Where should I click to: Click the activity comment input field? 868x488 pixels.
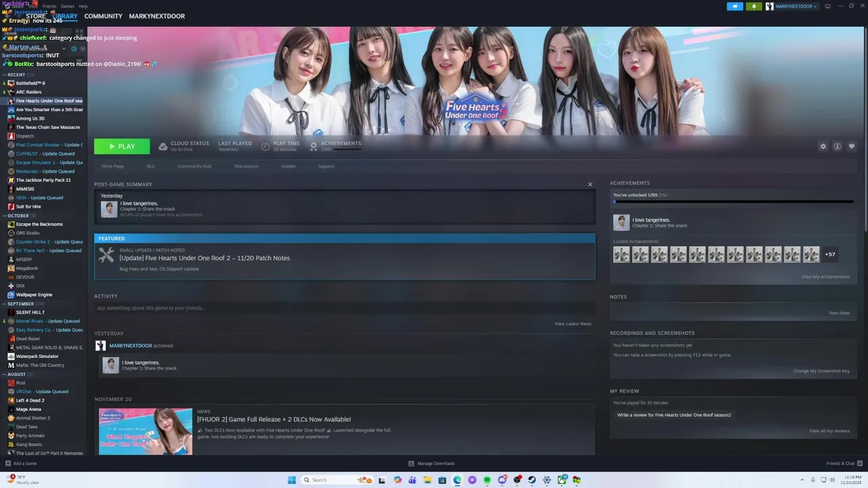click(344, 308)
